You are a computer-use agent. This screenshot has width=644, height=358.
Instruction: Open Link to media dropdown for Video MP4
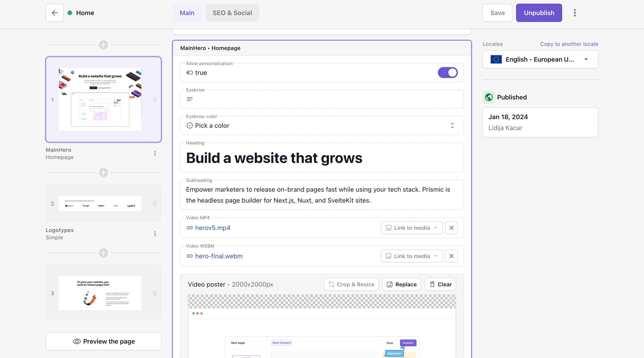click(411, 228)
